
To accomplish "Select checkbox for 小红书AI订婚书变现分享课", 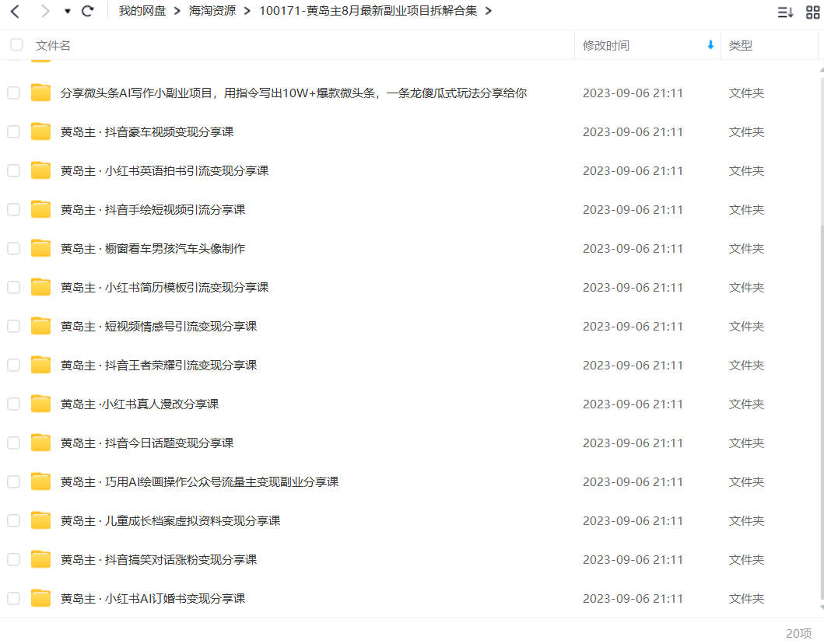I will [14, 598].
